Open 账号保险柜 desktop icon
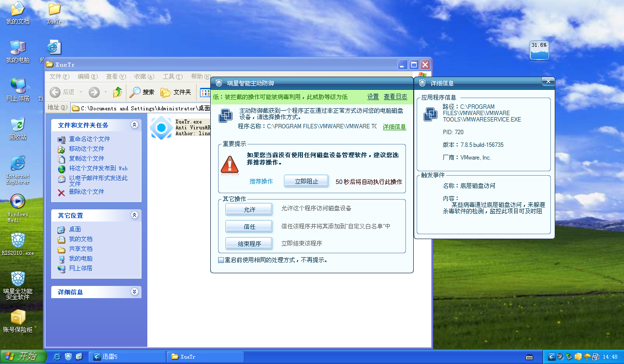 18,321
